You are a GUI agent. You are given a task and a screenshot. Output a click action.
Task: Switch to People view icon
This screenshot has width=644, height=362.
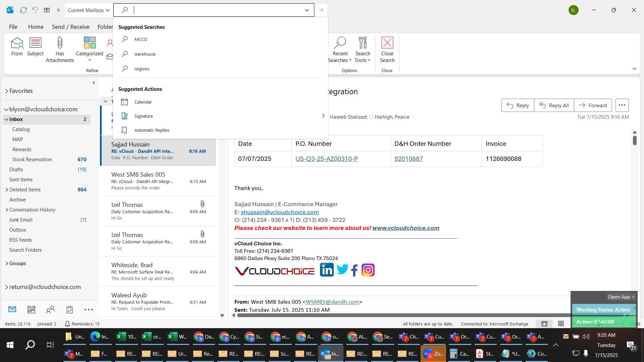pos(50,309)
